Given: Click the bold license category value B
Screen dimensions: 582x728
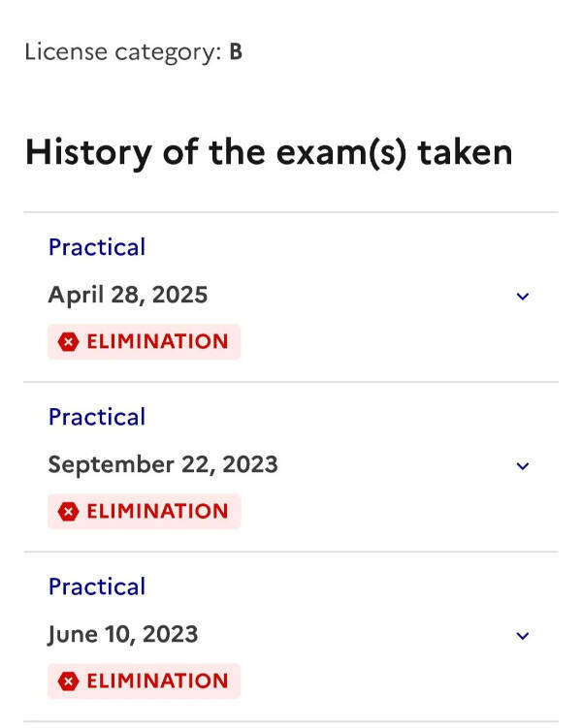Looking at the screenshot, I should [236, 52].
